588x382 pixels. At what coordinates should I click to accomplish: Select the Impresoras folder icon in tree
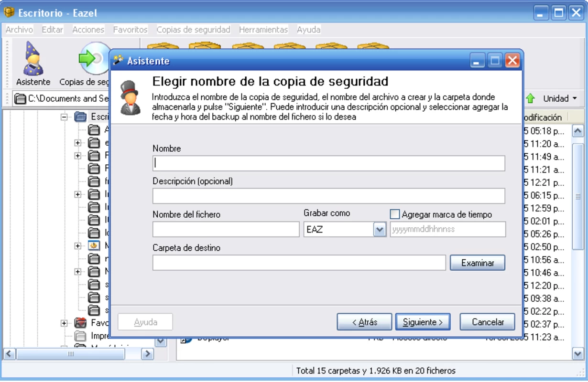point(81,336)
